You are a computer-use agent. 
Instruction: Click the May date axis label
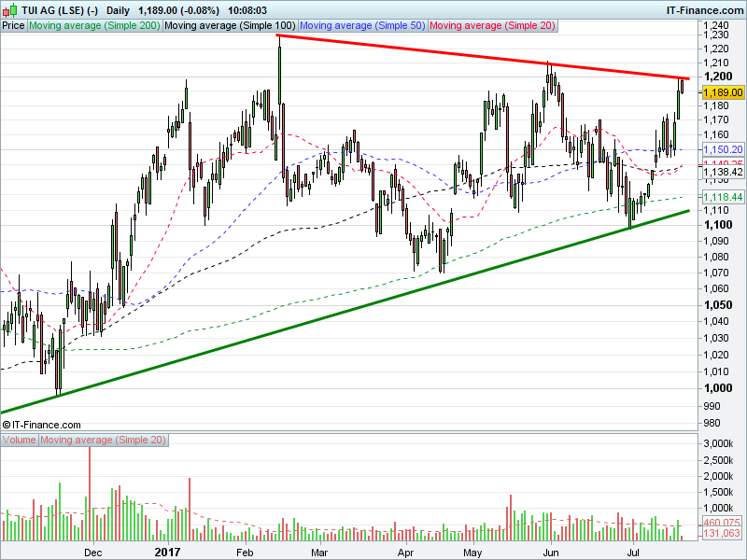(x=472, y=553)
